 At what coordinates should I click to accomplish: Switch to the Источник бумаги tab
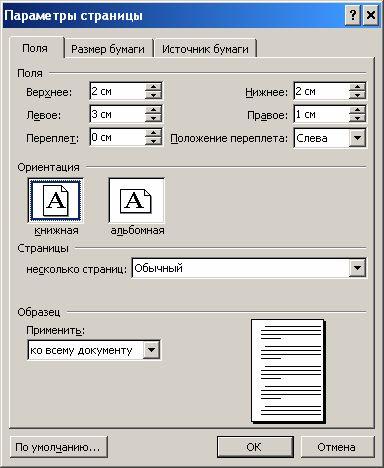tap(205, 49)
